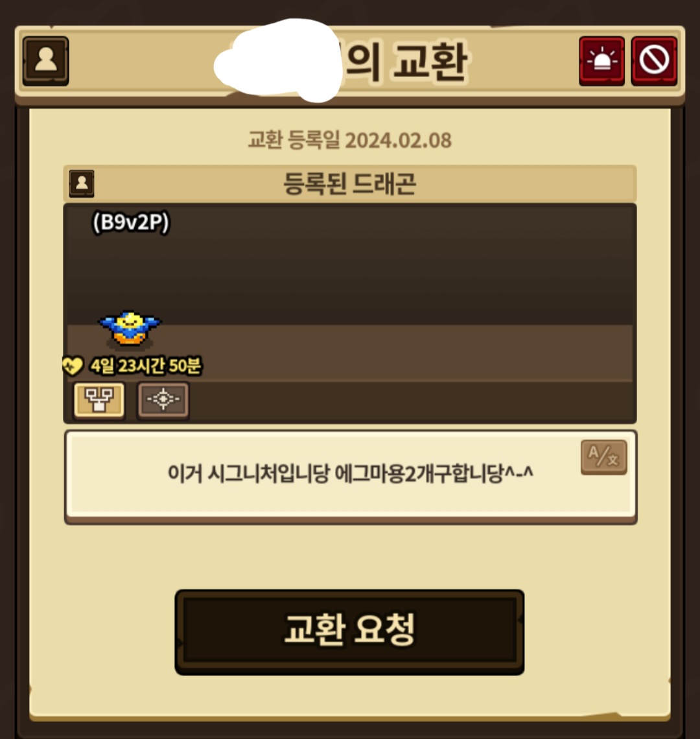The width and height of the screenshot is (700, 739).
Task: Tap the yellow heart timer icon
Action: 73,366
